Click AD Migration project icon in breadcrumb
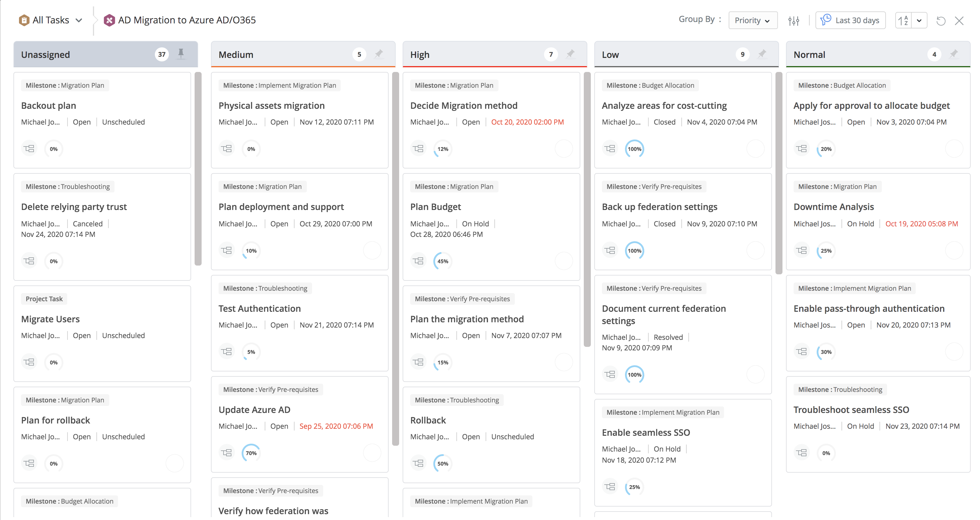 (x=109, y=20)
